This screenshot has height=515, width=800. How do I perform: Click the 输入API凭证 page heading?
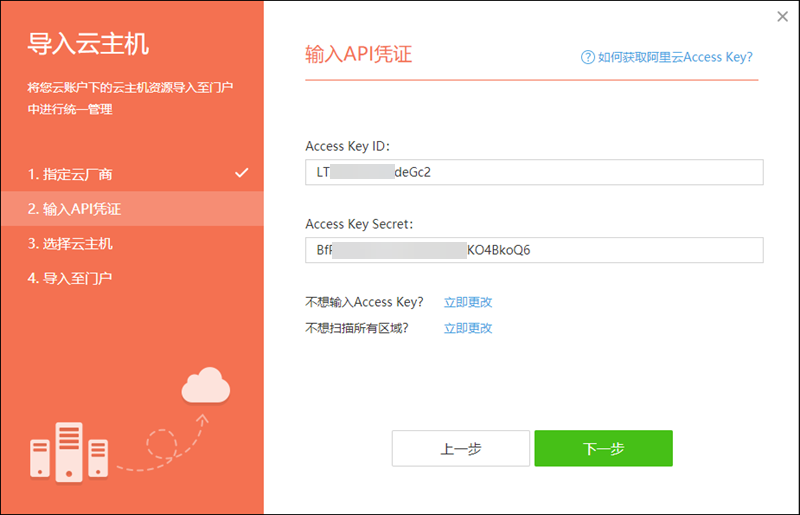pos(358,54)
